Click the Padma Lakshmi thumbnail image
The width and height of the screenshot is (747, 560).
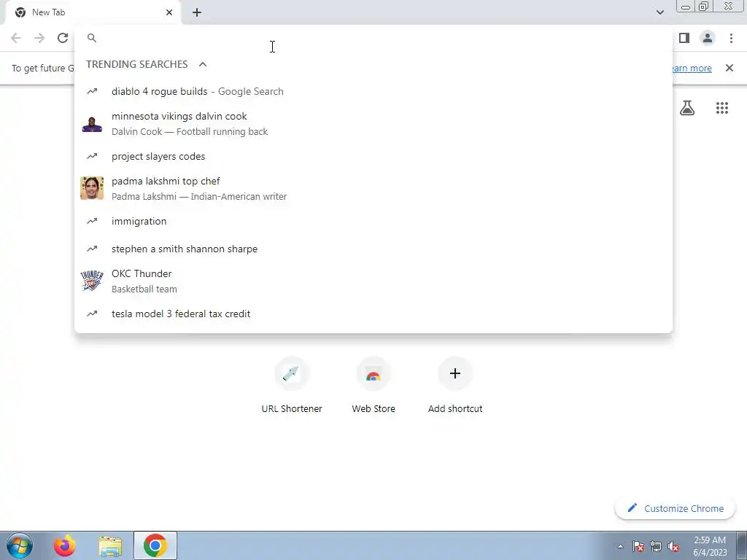[x=92, y=188]
